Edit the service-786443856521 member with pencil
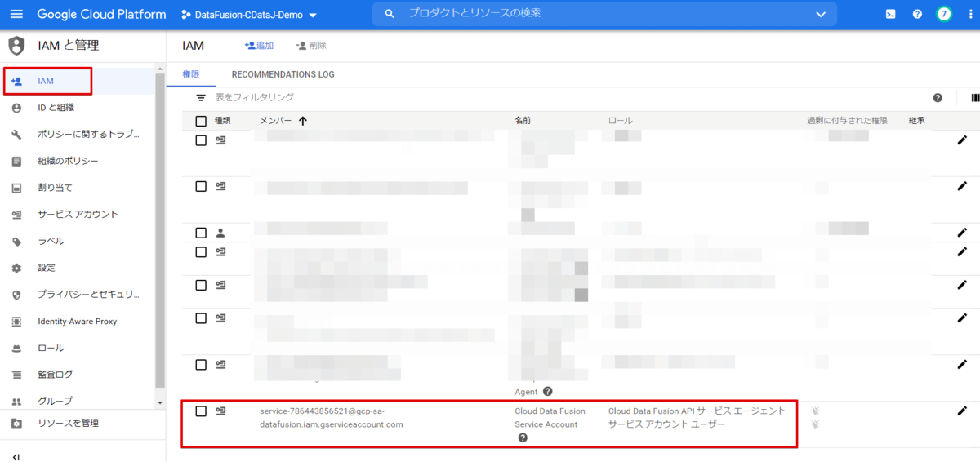This screenshot has height=462, width=980. [962, 411]
